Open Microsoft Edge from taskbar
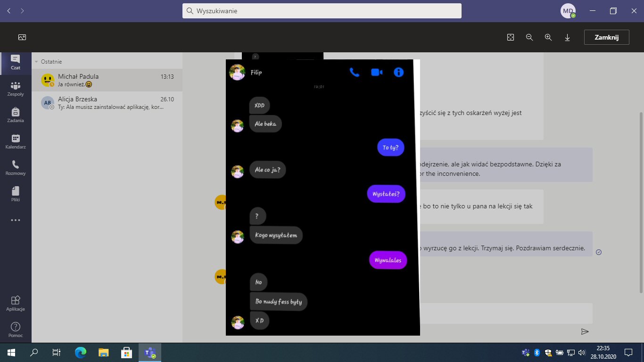644x362 pixels. (81, 352)
